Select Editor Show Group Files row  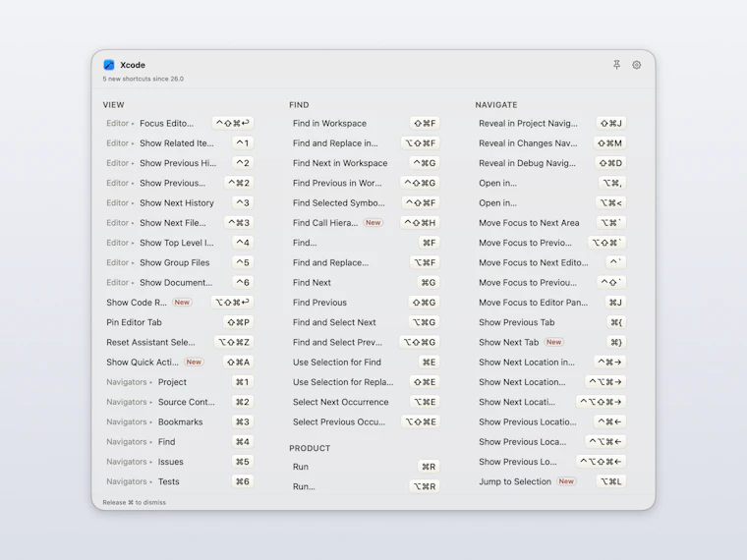[x=179, y=262]
